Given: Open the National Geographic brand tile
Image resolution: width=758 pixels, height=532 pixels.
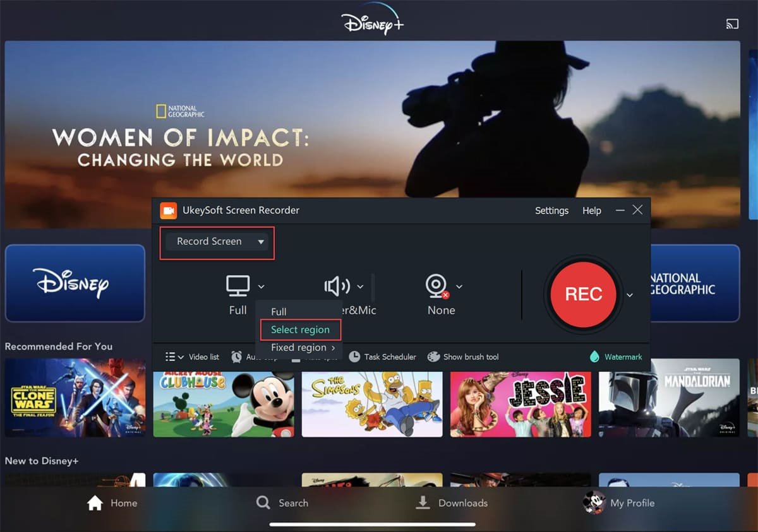Looking at the screenshot, I should click(695, 283).
